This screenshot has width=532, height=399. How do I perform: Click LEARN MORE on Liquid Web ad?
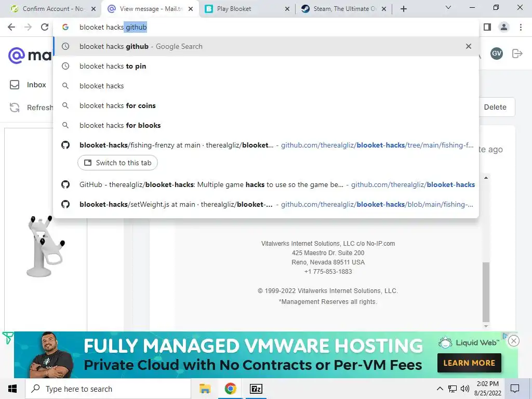click(469, 363)
